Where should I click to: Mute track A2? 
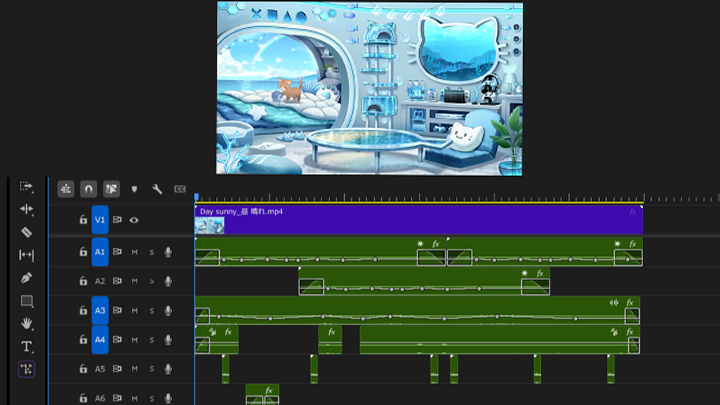[x=135, y=281]
